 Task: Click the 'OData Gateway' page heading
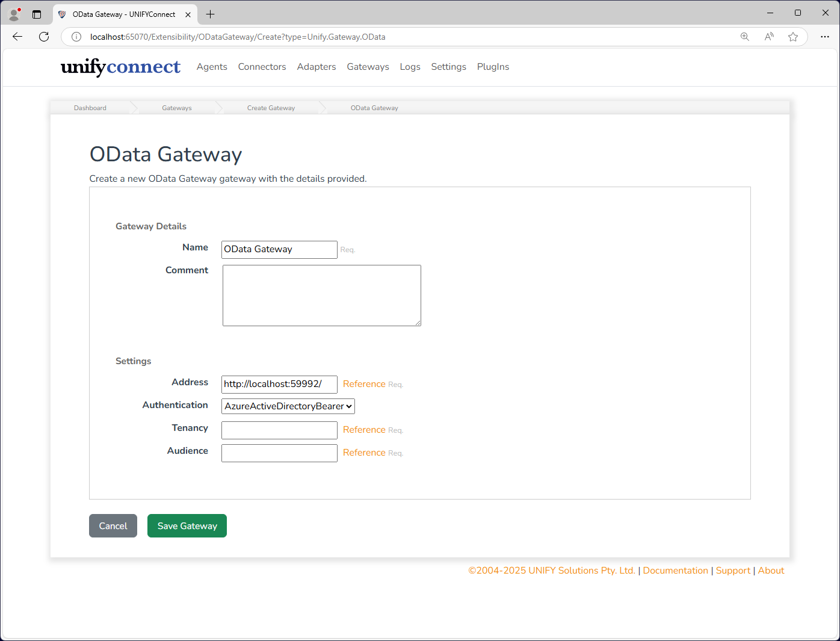pos(165,155)
